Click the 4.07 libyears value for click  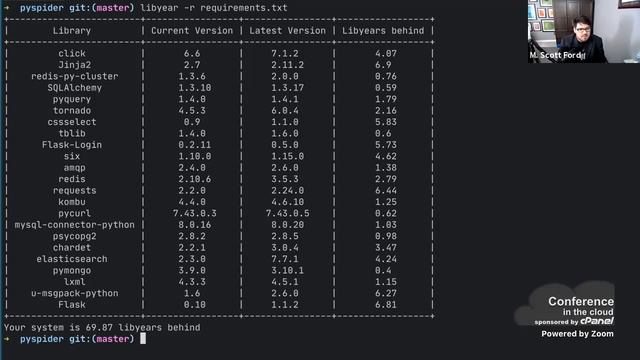coord(386,53)
